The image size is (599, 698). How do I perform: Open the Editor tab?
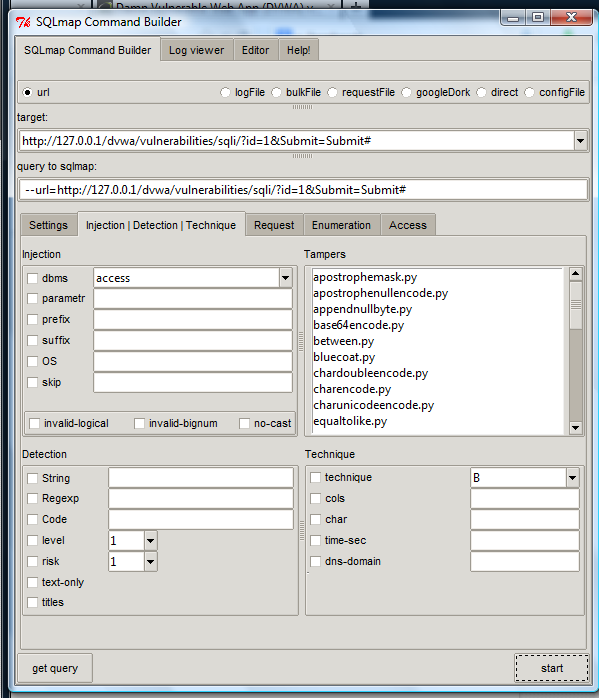tap(255, 50)
